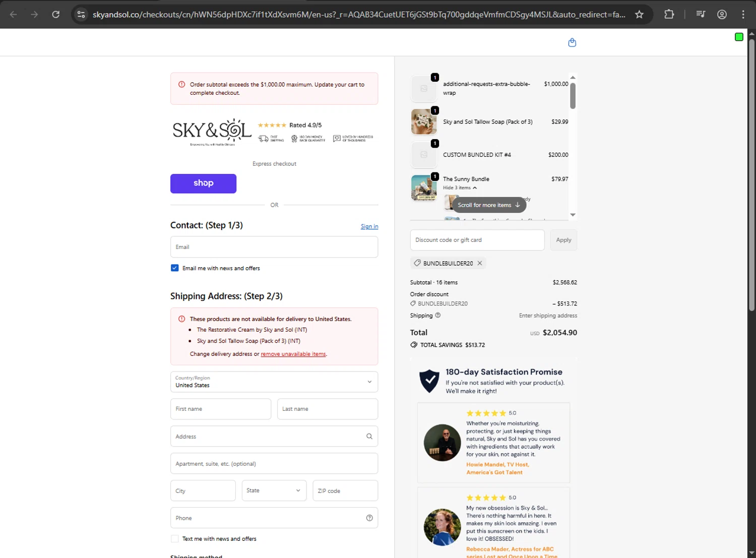The width and height of the screenshot is (756, 558).
Task: Open the browser extensions menu
Action: point(669,15)
